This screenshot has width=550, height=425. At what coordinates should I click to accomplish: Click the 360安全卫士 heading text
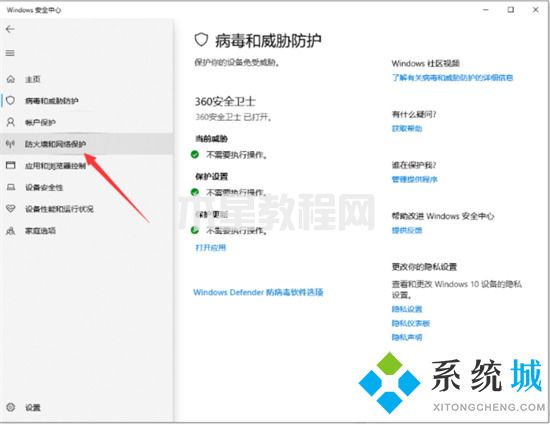pyautogui.click(x=225, y=101)
